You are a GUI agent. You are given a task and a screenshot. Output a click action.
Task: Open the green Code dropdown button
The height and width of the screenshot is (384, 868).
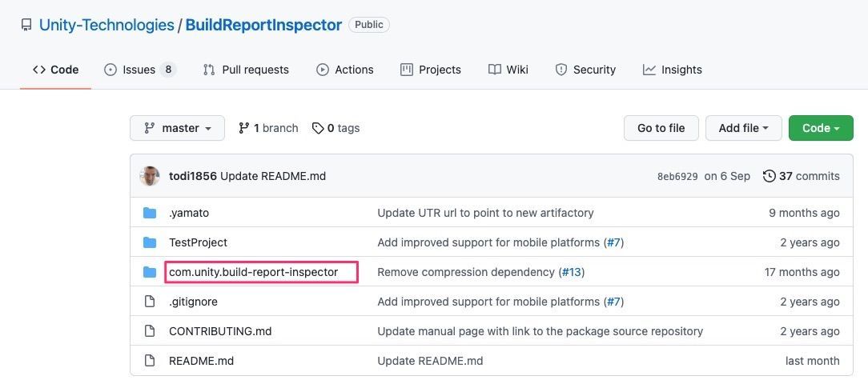coord(821,128)
